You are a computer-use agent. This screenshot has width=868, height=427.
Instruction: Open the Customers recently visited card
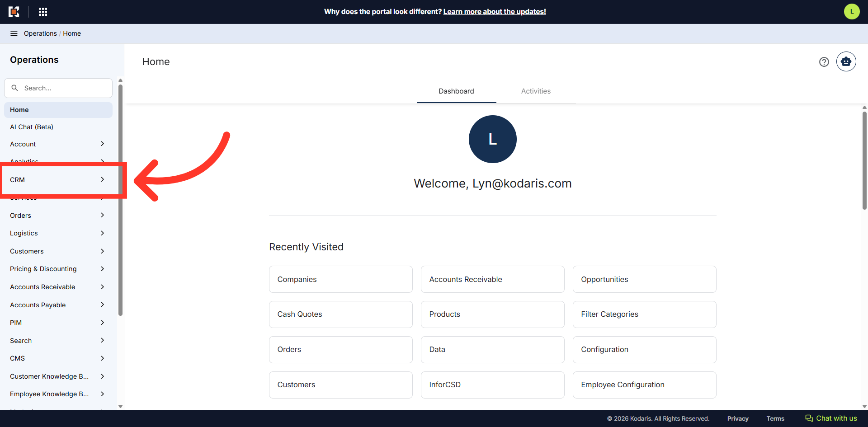[341, 385]
